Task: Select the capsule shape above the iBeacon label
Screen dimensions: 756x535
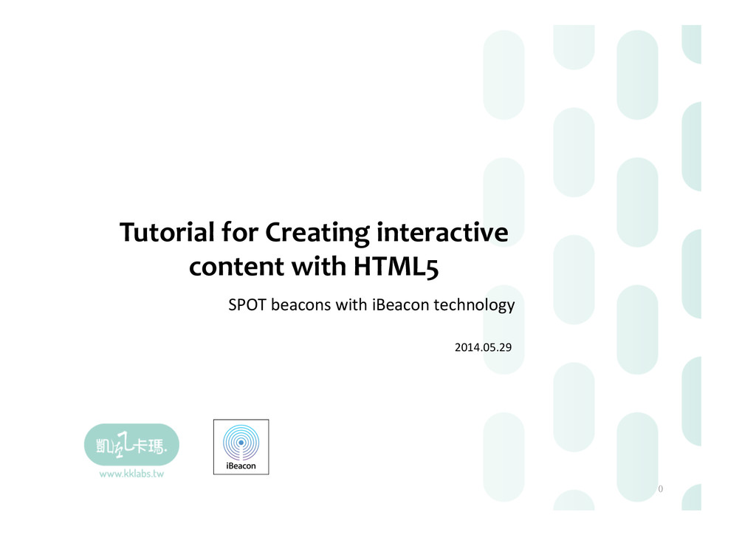Action: pos(241,440)
